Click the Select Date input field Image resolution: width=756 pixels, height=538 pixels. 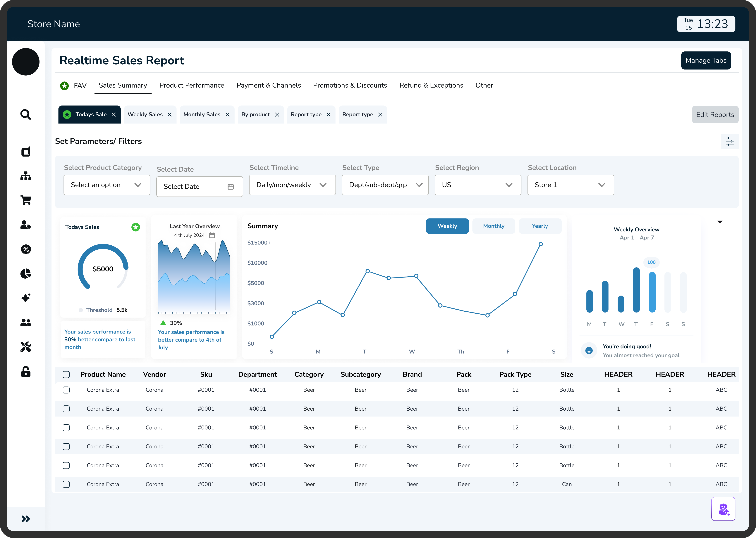pos(199,187)
